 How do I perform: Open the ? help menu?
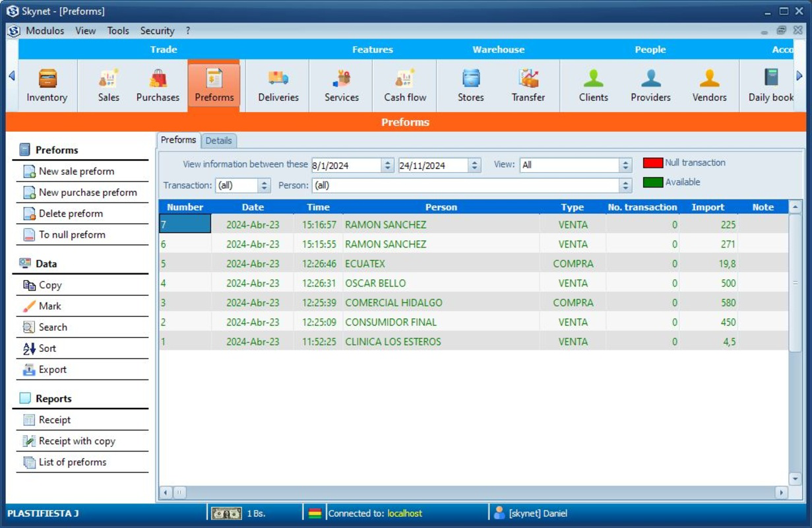click(x=188, y=31)
